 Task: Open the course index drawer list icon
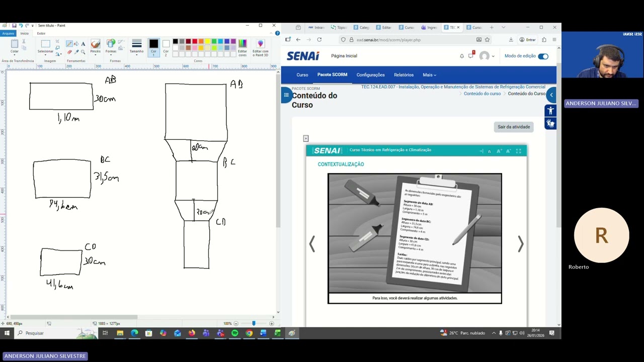[x=286, y=95]
